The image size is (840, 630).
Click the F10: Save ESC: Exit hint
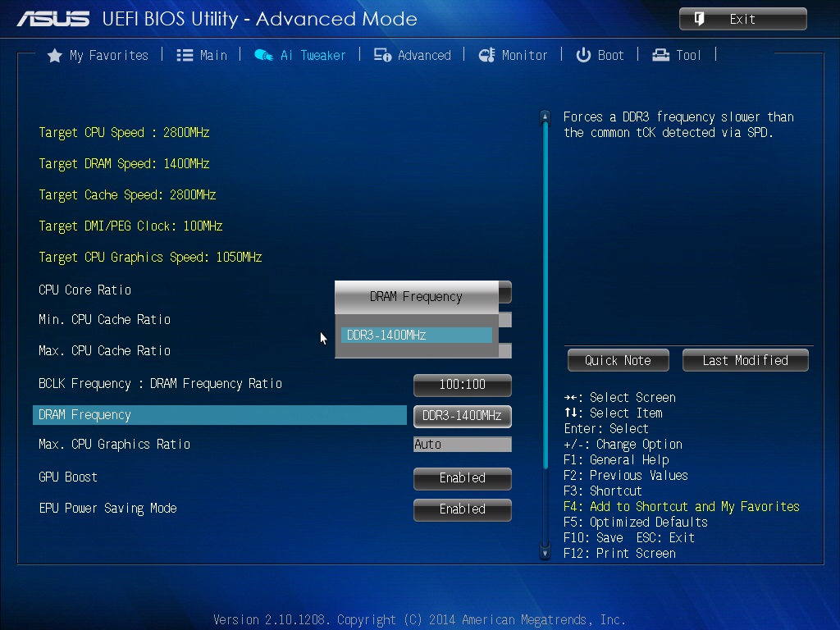629,538
